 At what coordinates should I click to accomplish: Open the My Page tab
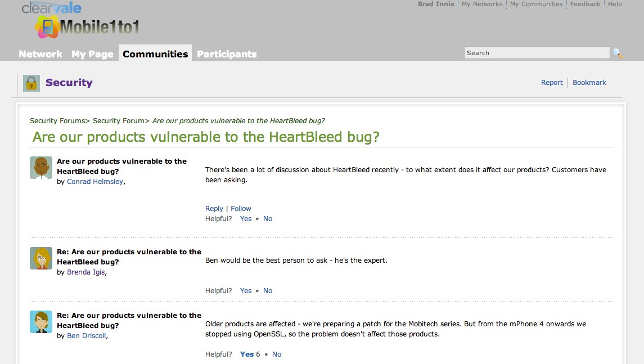pyautogui.click(x=92, y=54)
